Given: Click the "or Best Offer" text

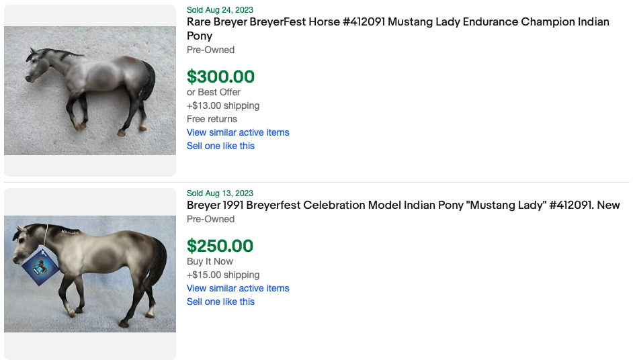Looking at the screenshot, I should (213, 92).
